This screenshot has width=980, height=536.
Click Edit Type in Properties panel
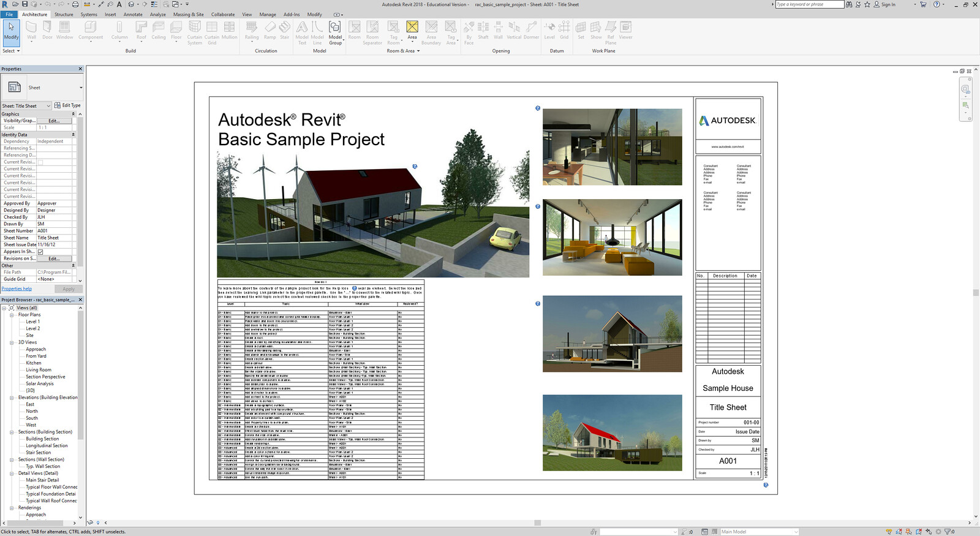click(68, 105)
